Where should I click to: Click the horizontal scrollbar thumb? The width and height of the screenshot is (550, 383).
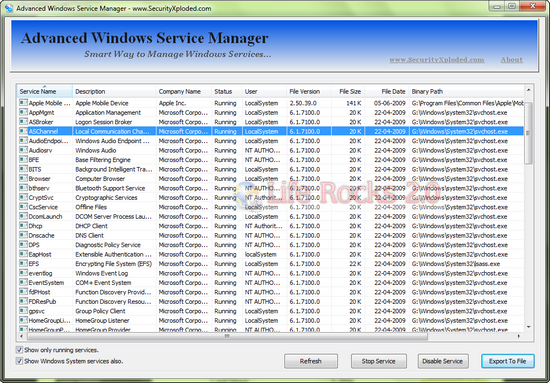[x=227, y=336]
